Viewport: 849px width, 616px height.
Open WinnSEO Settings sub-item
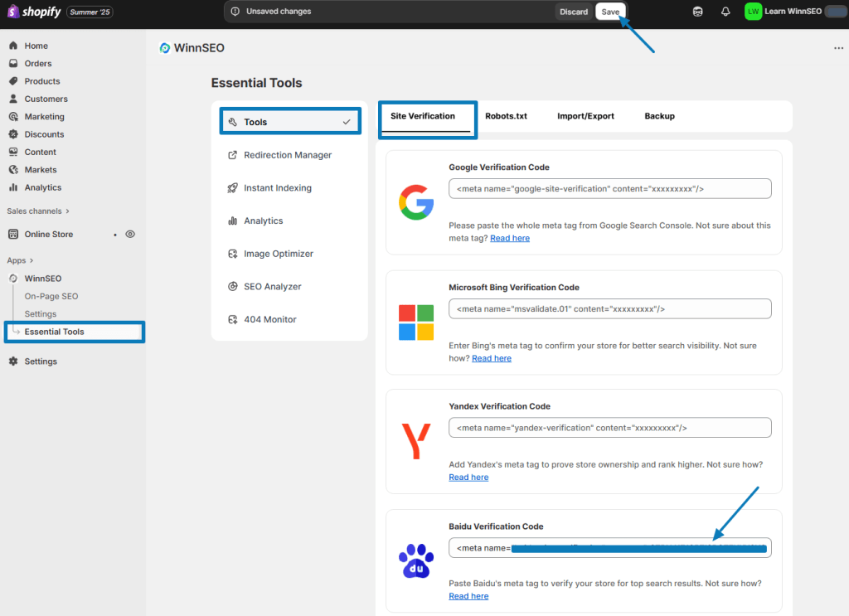[x=40, y=314]
